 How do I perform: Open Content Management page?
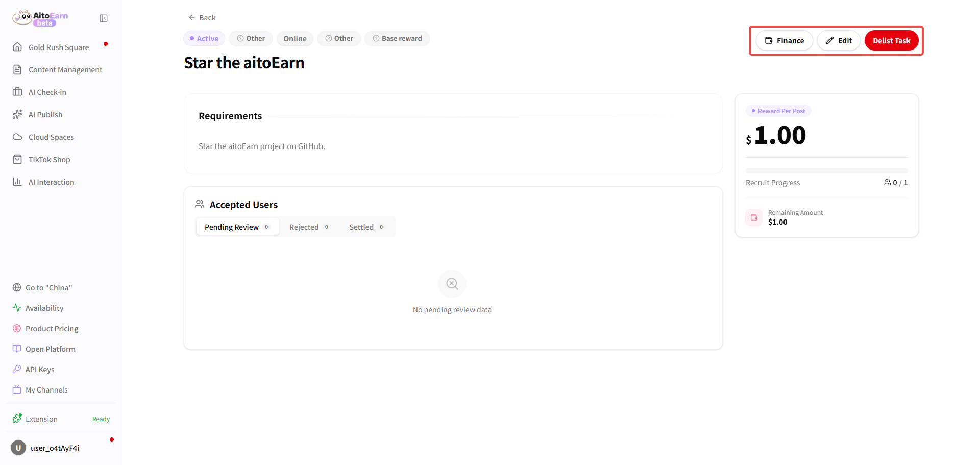61,69
